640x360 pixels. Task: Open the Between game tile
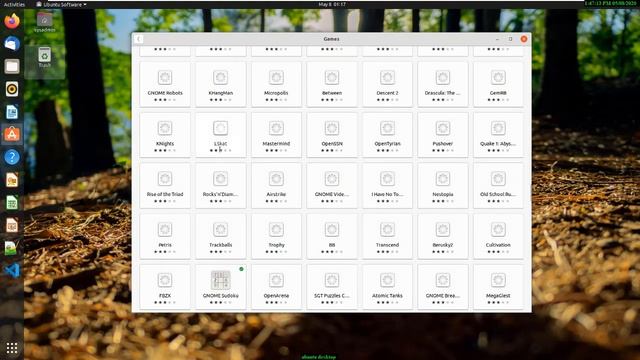[x=331, y=84]
